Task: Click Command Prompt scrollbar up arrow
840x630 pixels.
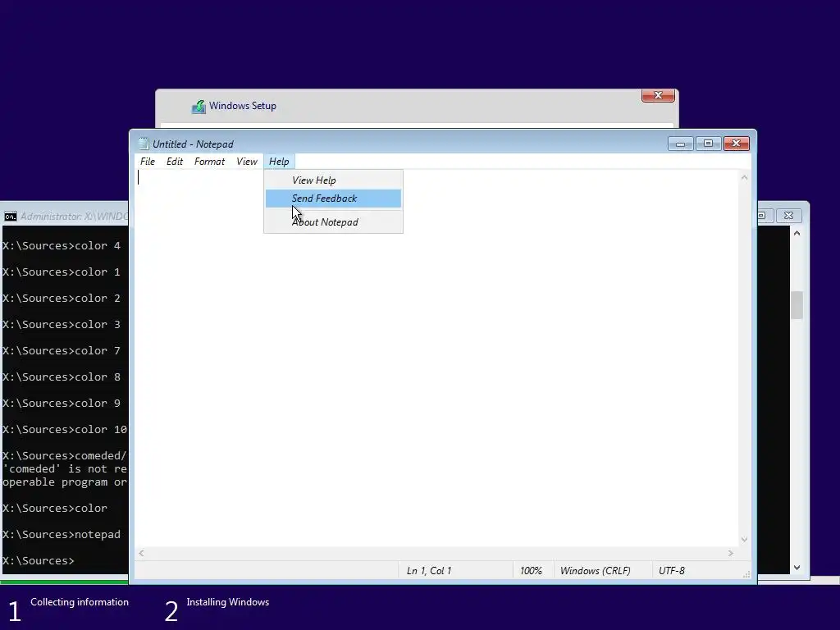Action: coord(797,234)
